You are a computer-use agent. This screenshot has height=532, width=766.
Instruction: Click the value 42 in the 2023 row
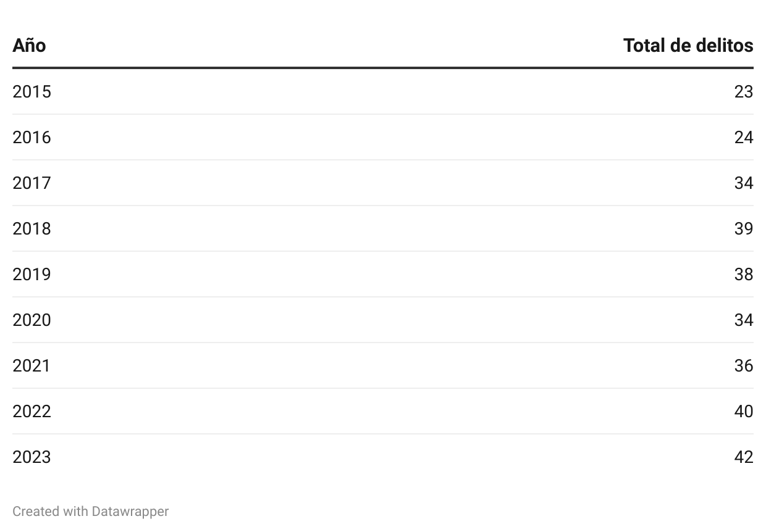point(743,457)
